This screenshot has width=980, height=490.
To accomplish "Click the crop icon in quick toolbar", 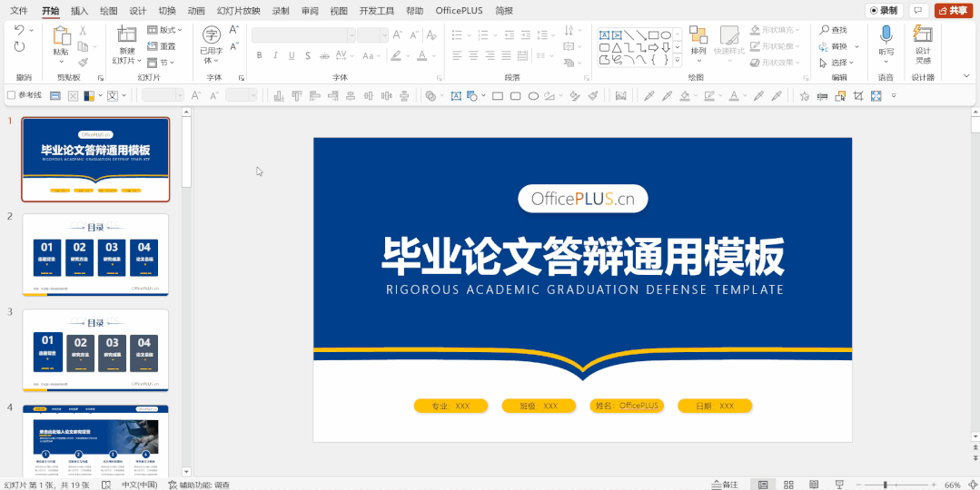I will (858, 96).
